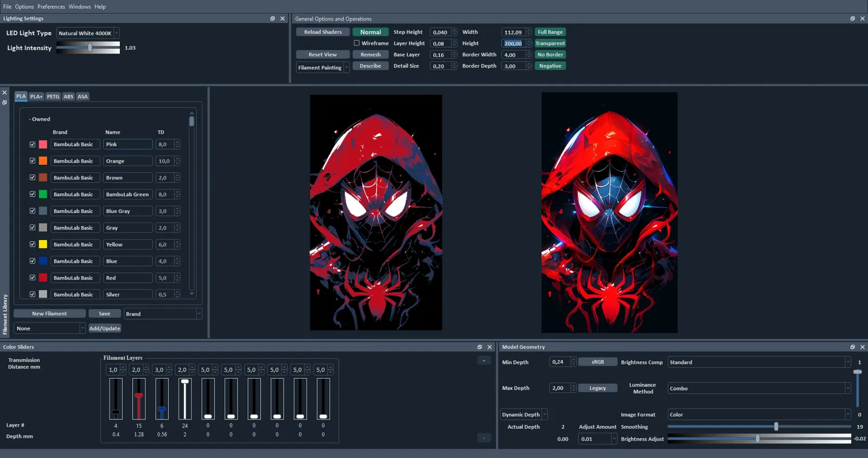Enable the Wireframe checkbox
The image size is (868, 458).
356,43
